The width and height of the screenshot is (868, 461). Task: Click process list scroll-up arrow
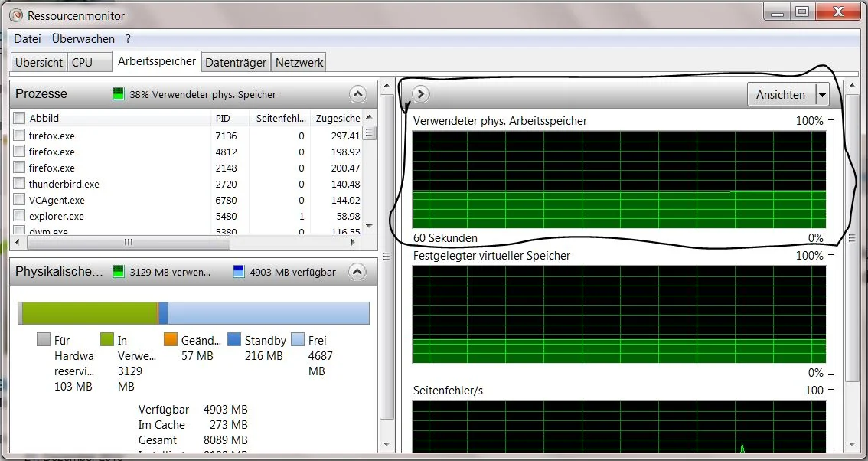click(369, 117)
